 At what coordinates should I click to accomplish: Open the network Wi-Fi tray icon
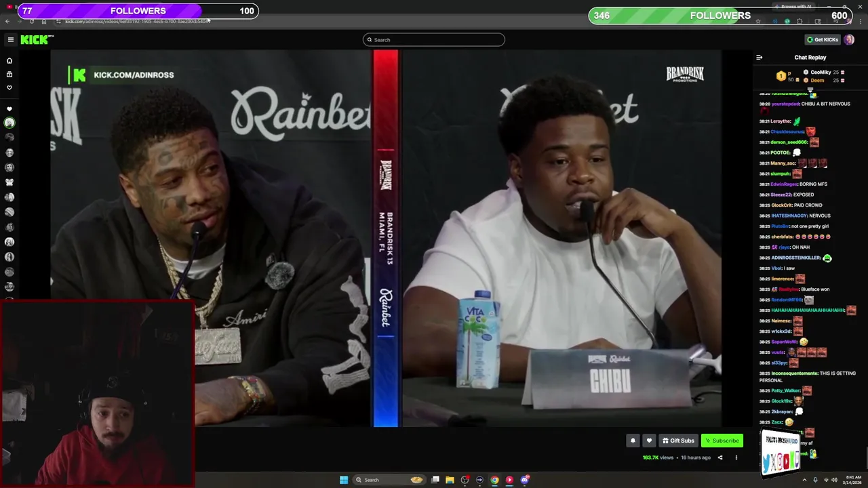tap(825, 480)
